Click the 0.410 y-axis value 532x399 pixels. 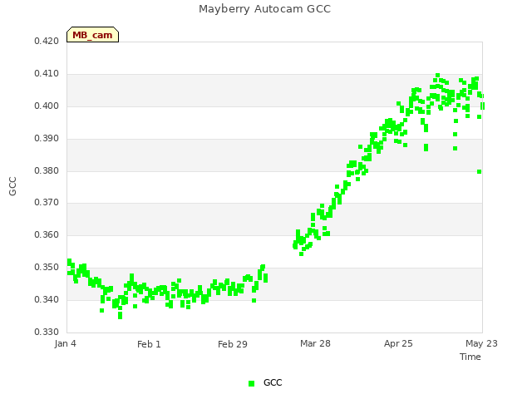(x=47, y=74)
